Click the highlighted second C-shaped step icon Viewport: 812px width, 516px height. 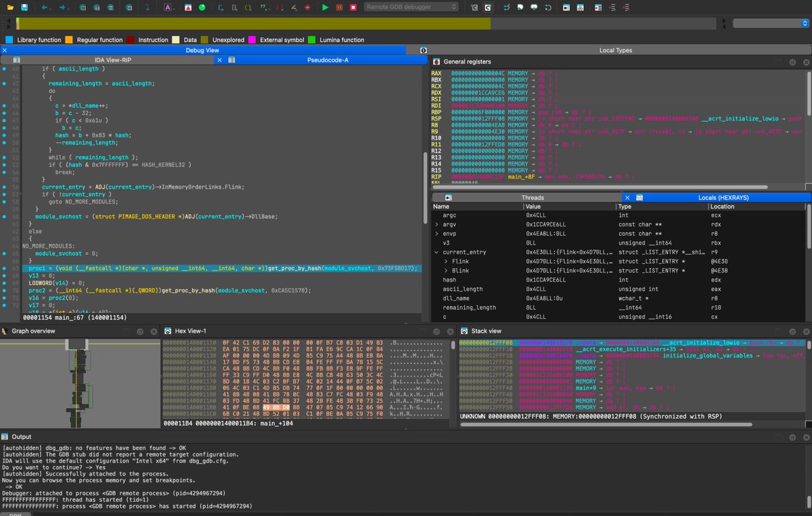pos(488,7)
